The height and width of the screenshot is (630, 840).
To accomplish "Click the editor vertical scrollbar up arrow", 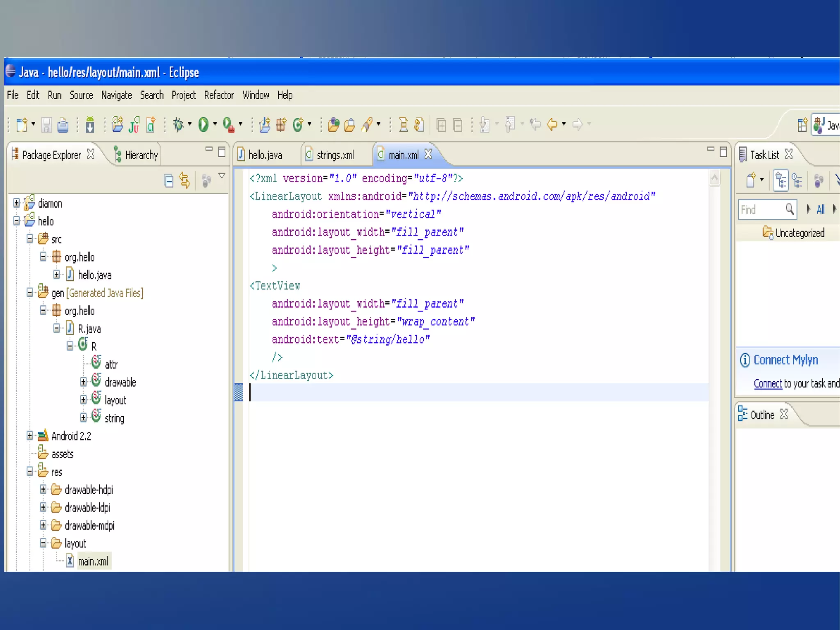I will (x=714, y=178).
